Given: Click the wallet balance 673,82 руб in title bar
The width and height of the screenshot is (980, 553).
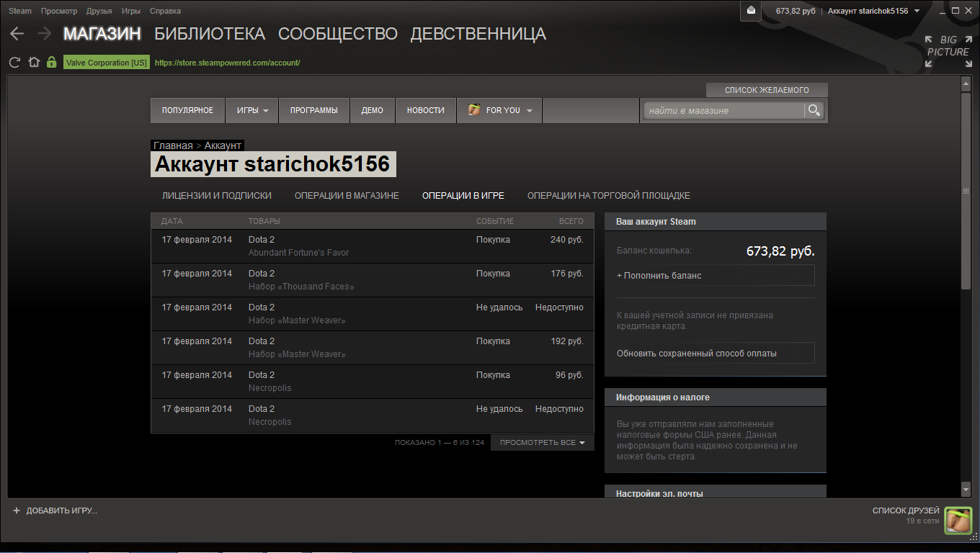Looking at the screenshot, I should point(796,11).
